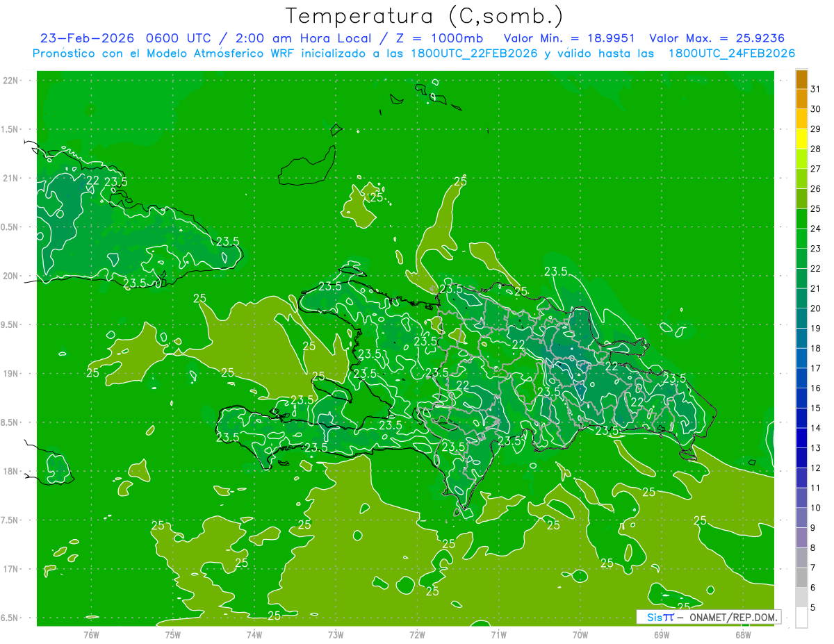Click the title "Temperatura (C,somb.)"
This screenshot has width=834, height=644.
425,16
